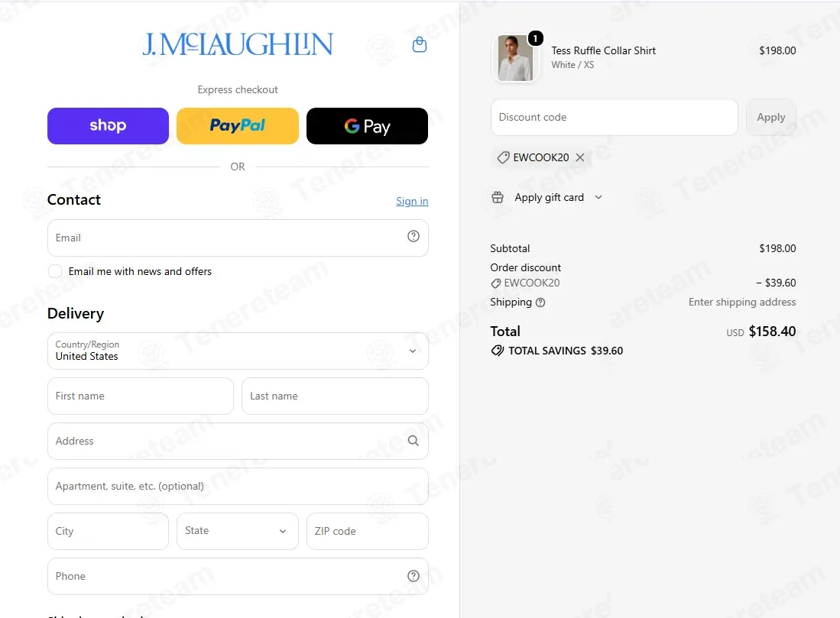Viewport: 840px width, 618px height.
Task: Click the J.McLaughlin logo
Action: tap(238, 44)
